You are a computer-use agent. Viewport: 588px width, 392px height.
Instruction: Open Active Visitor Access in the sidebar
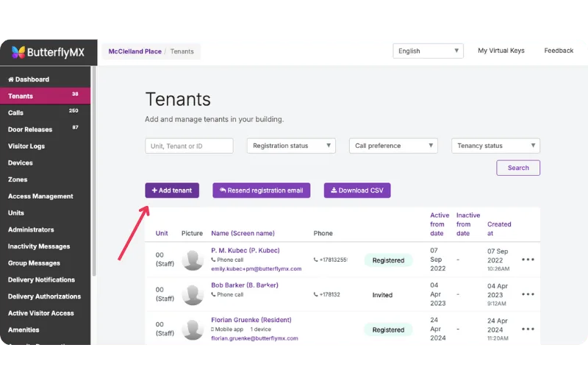point(45,313)
